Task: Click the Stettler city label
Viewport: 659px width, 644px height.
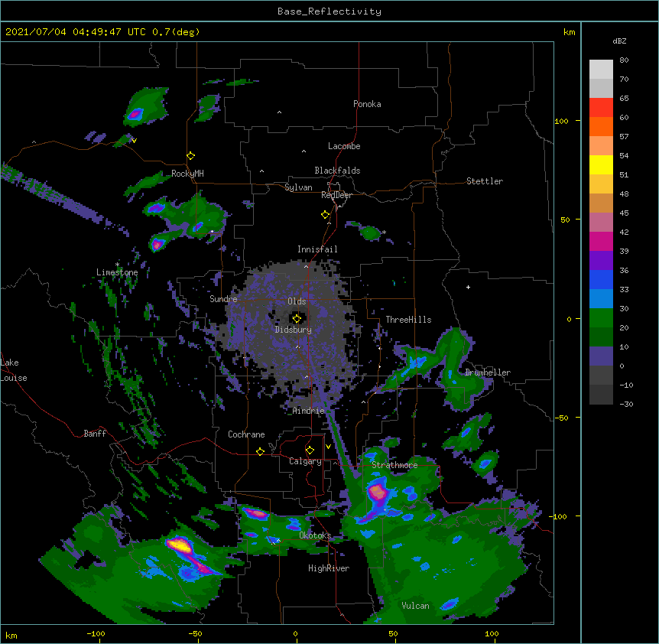Action: tap(485, 181)
